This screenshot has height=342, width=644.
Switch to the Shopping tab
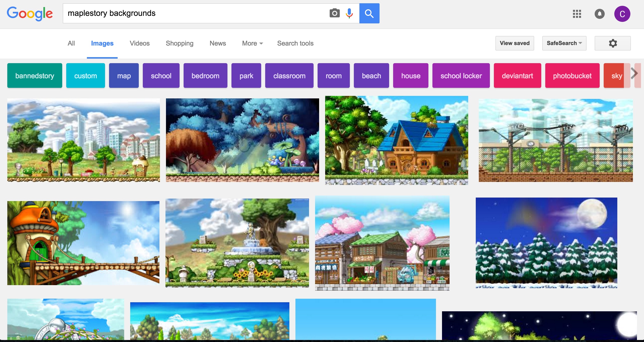tap(180, 43)
